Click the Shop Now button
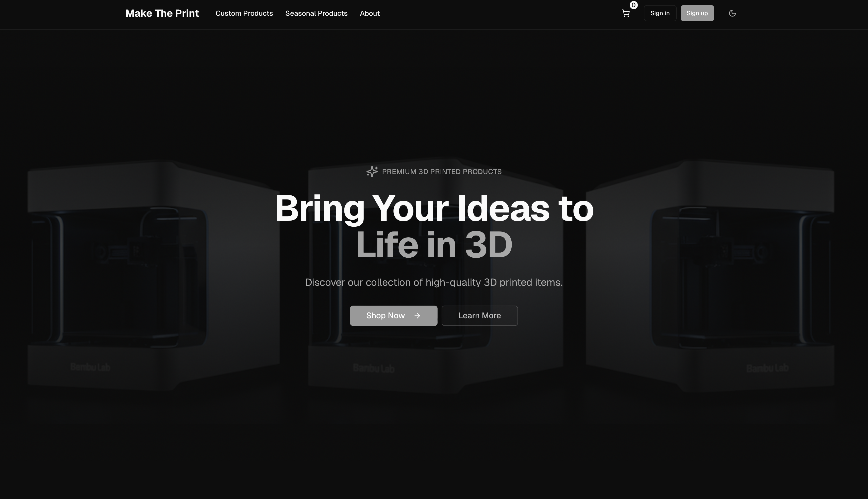This screenshot has width=868, height=499. [393, 316]
